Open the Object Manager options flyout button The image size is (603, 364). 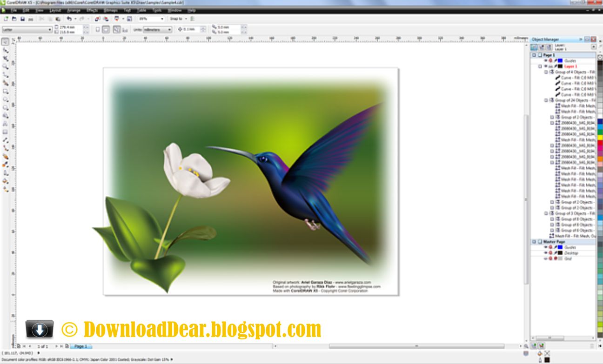(x=593, y=47)
